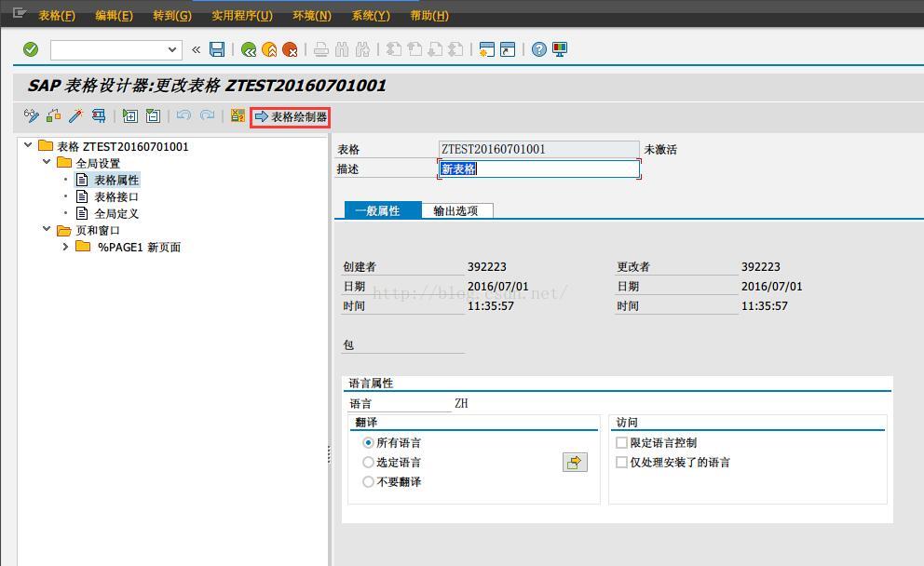Click the Print icon
The image size is (924, 566).
(321, 49)
